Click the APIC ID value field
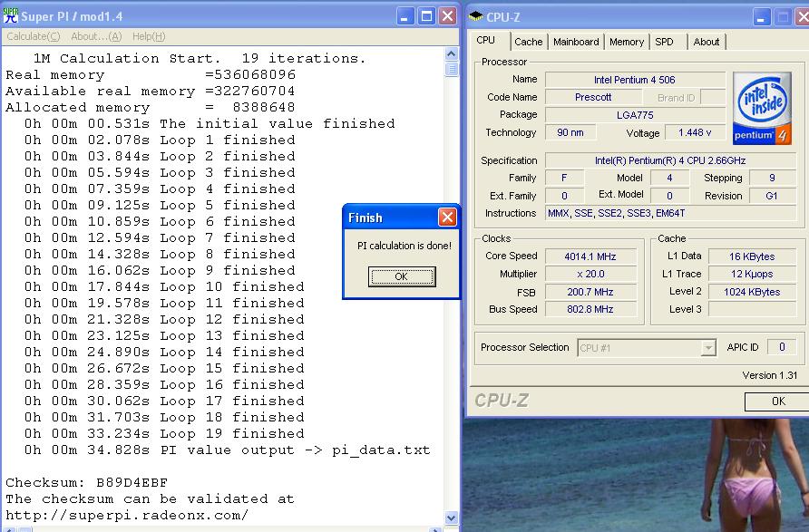 [x=782, y=347]
